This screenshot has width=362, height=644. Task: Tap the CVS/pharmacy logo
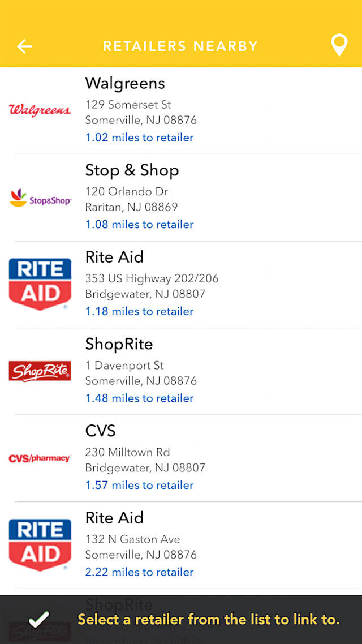click(x=40, y=458)
